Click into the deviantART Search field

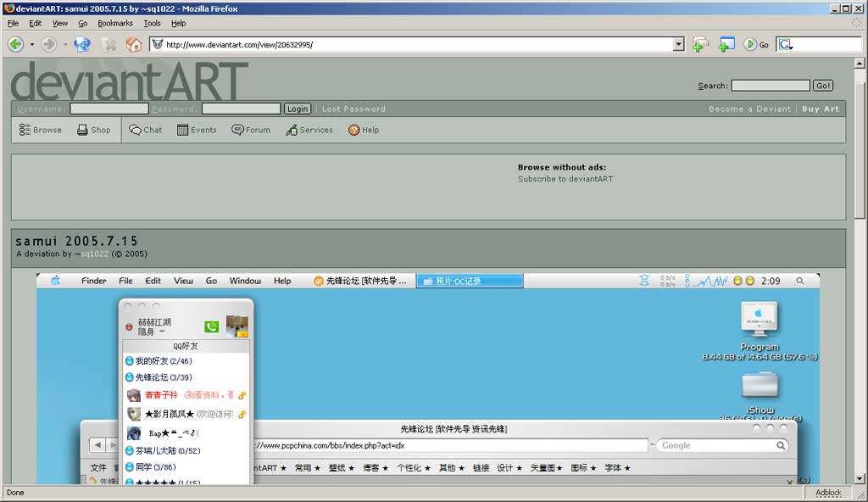click(x=771, y=86)
